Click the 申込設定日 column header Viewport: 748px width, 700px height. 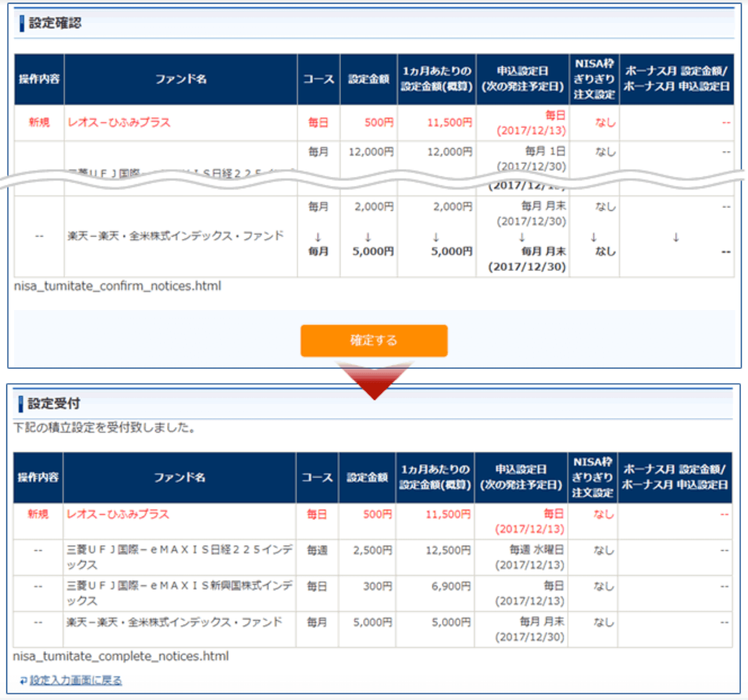coord(522,77)
